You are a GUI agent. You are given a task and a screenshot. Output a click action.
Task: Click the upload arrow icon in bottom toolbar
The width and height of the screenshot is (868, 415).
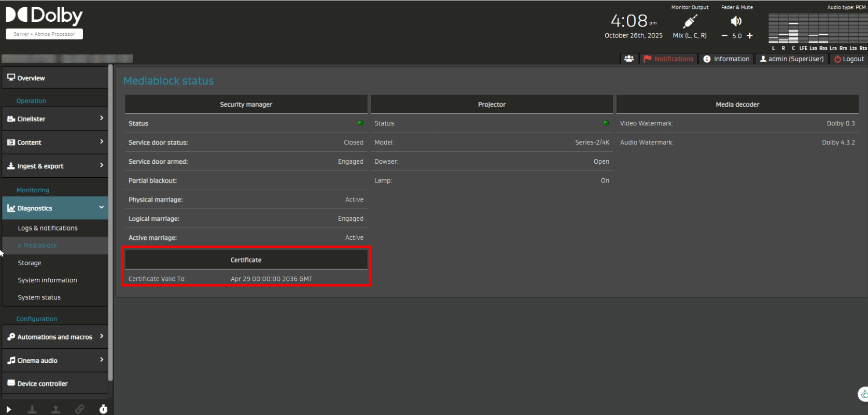tap(55, 409)
